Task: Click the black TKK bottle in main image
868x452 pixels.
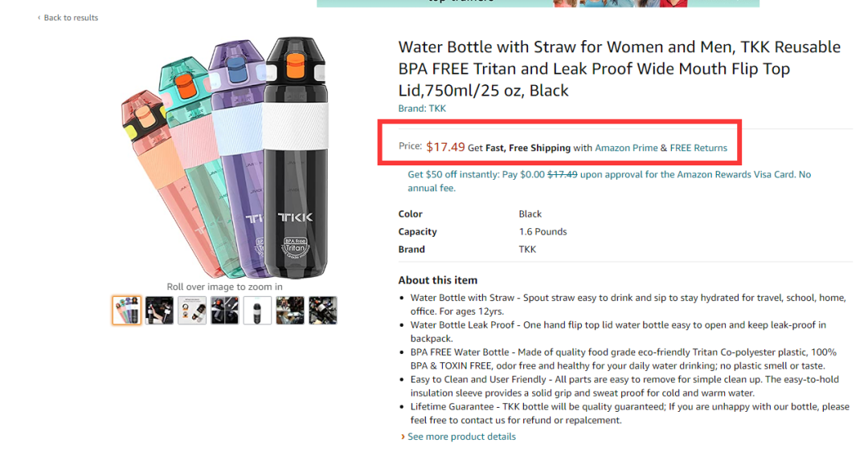Action: (295, 161)
